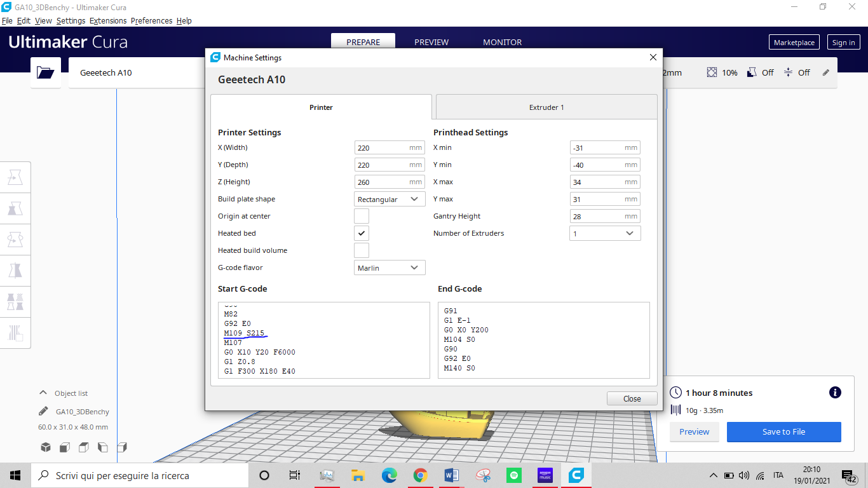
Task: Uncheck the Heated bed checkbox
Action: coord(362,234)
